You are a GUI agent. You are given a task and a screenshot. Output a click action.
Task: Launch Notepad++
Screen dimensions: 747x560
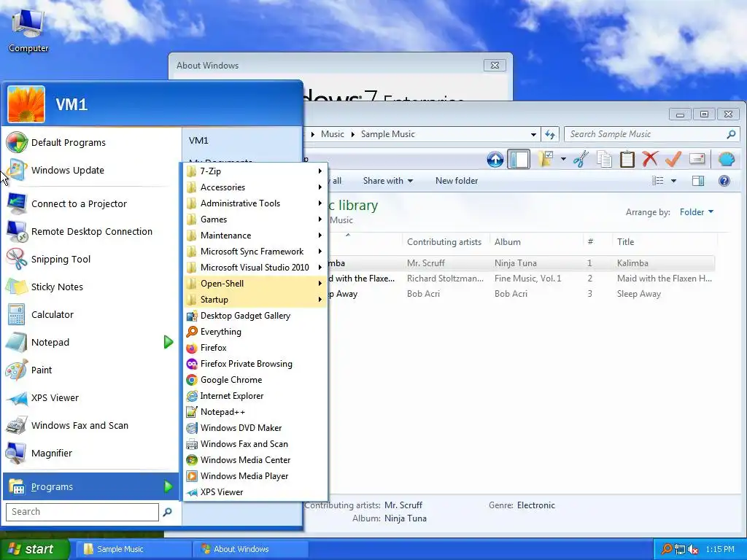pos(255,412)
